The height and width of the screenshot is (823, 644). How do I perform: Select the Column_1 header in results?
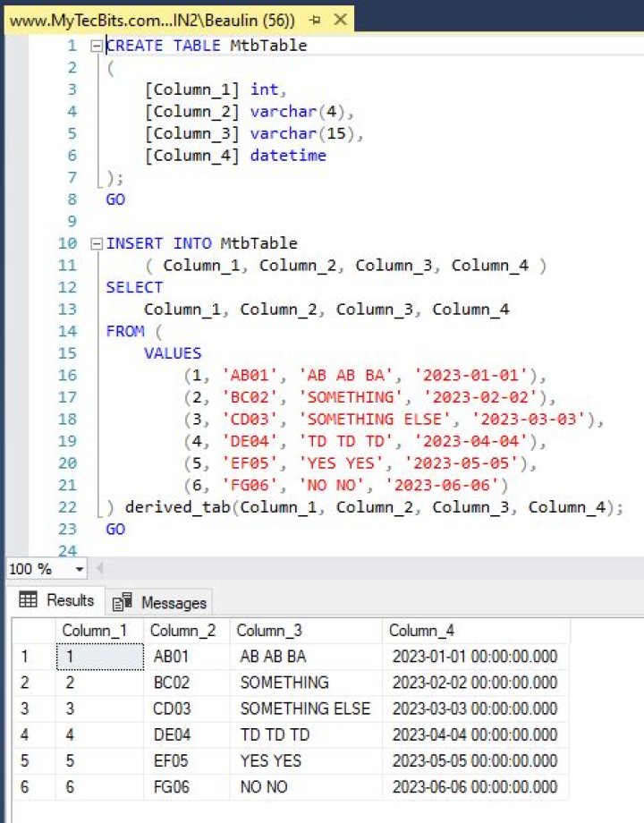point(99,631)
